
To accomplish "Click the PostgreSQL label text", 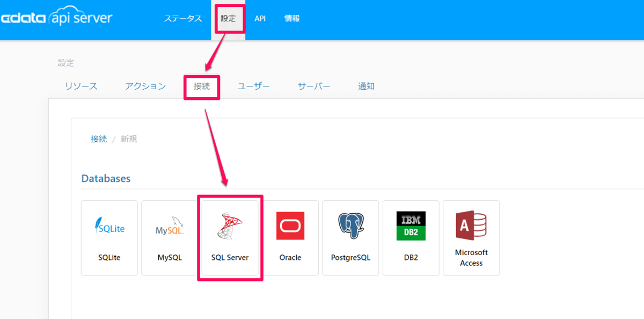I will (350, 257).
